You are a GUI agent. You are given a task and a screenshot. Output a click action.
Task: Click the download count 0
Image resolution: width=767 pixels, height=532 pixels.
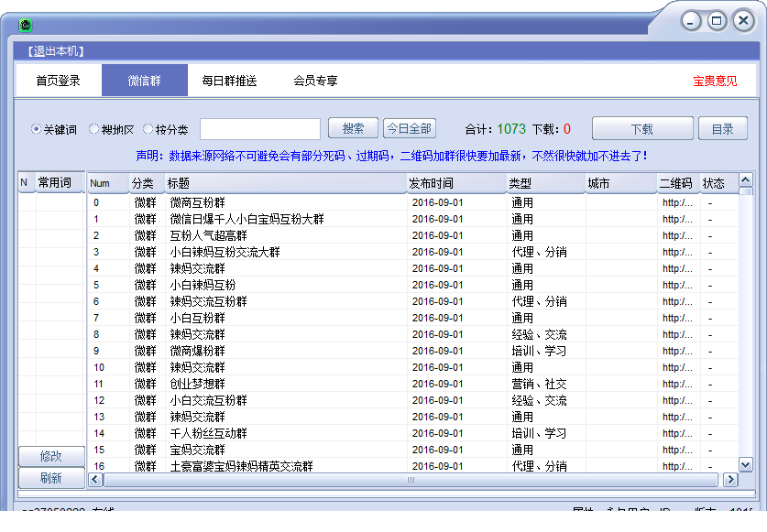[x=567, y=129]
